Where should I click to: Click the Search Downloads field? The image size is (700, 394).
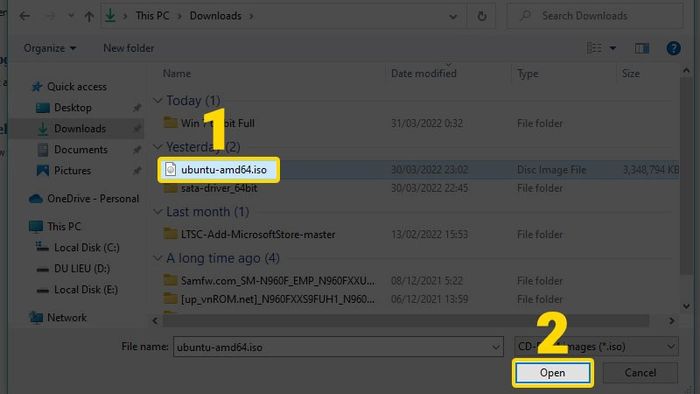(x=595, y=16)
